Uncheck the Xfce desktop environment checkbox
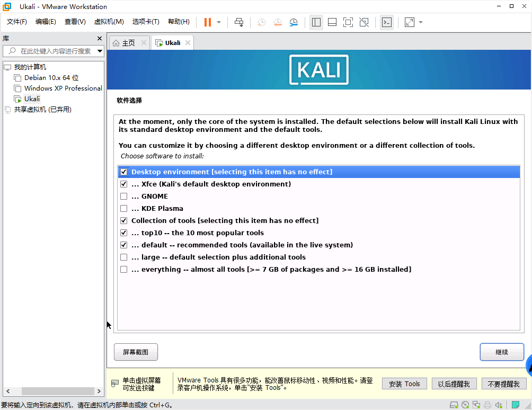 click(124, 184)
